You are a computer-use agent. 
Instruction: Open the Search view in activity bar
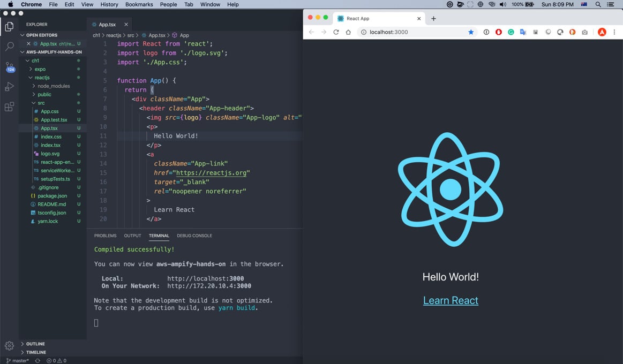(x=9, y=47)
